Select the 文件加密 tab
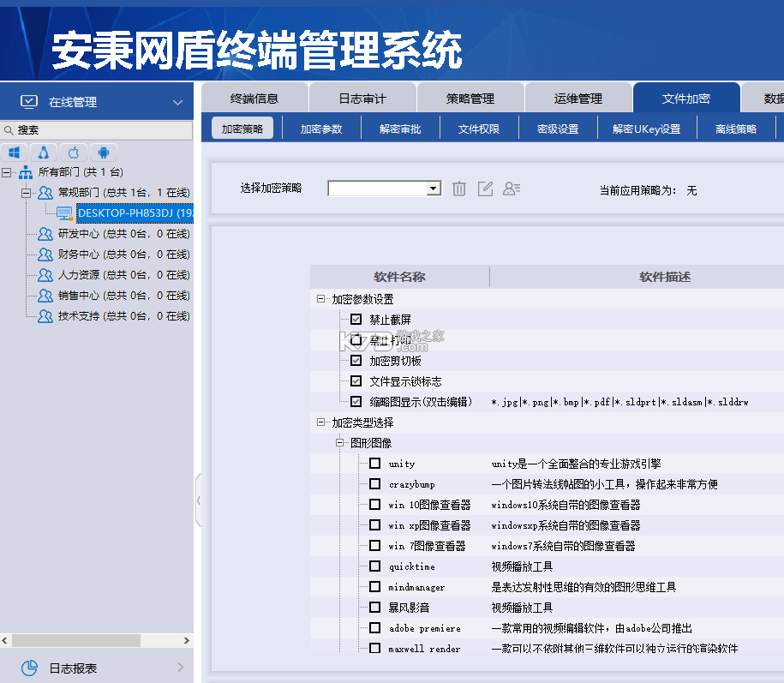Screen dimensions: 784x683 tap(686, 99)
